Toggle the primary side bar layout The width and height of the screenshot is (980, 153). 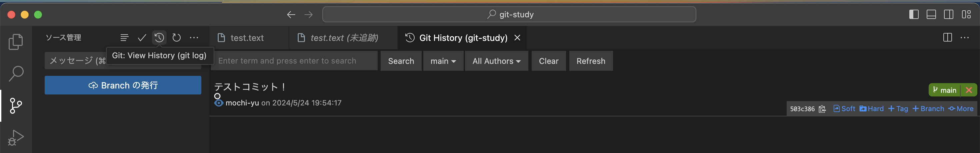(x=914, y=14)
